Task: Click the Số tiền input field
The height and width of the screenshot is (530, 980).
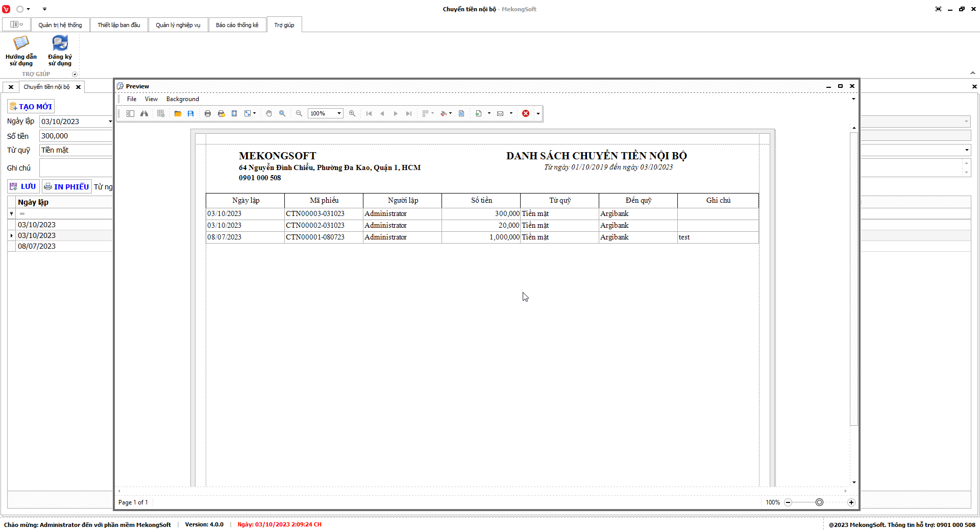Action: 76,136
